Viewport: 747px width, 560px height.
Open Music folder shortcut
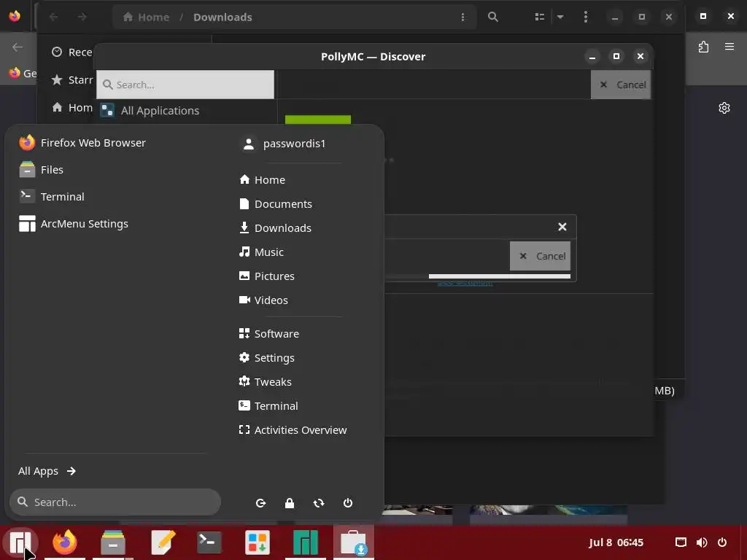click(x=261, y=252)
